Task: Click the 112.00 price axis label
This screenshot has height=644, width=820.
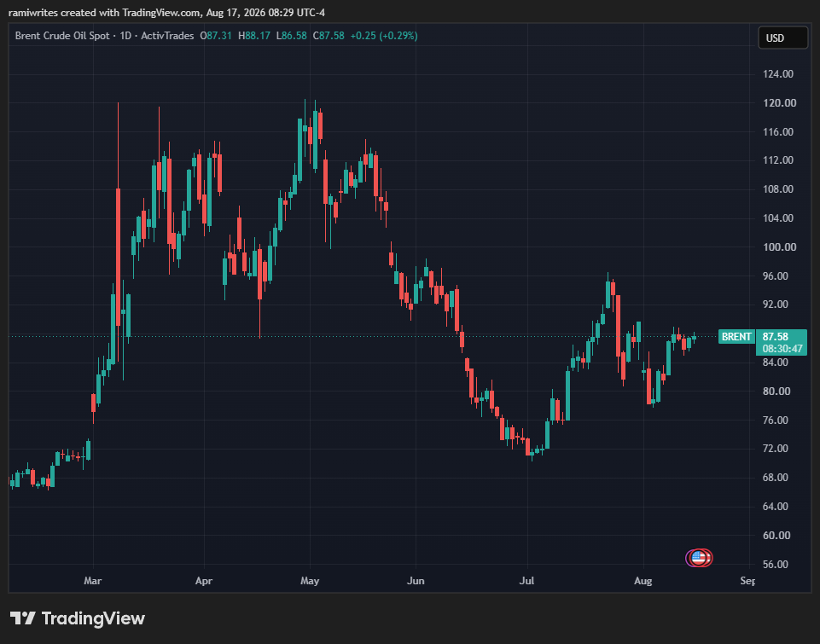Action: pyautogui.click(x=779, y=160)
